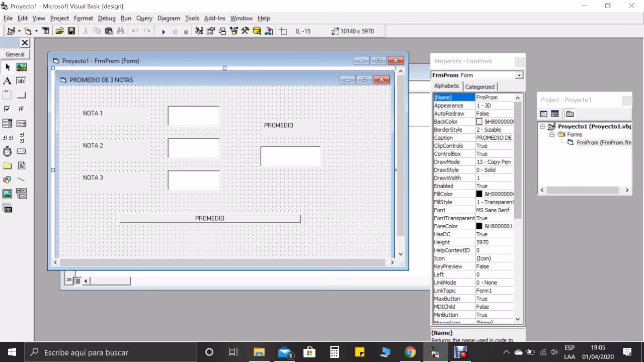Image resolution: width=644 pixels, height=362 pixels.
Task: Select the Shape tool in the toolbox
Action: click(8, 179)
